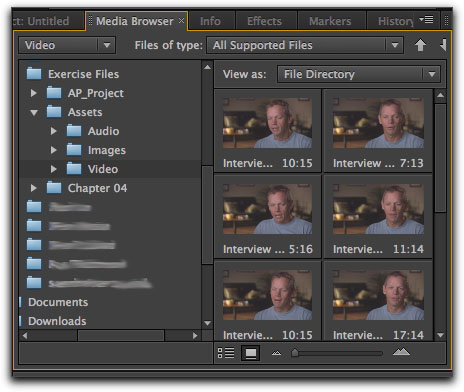Click thumbnail pane scroll down arrow

[440, 335]
